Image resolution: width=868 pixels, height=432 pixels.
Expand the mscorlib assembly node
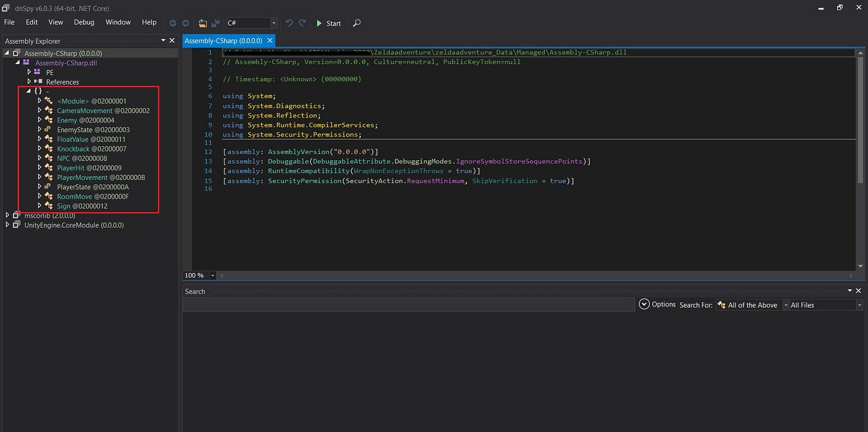pos(7,215)
